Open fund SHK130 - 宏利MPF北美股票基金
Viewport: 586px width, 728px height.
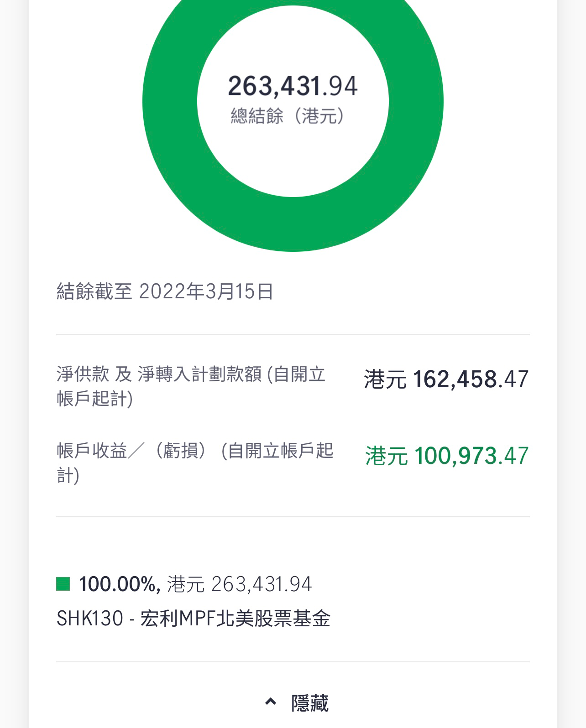194,619
